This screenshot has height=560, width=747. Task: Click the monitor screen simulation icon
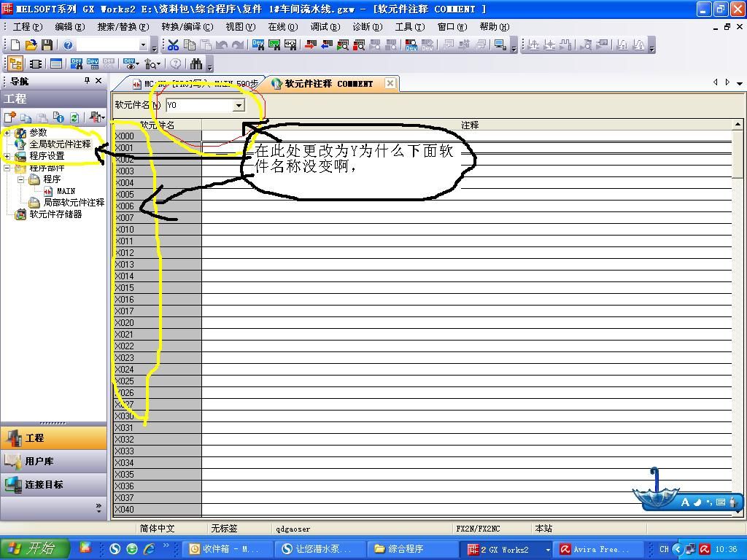[500, 44]
